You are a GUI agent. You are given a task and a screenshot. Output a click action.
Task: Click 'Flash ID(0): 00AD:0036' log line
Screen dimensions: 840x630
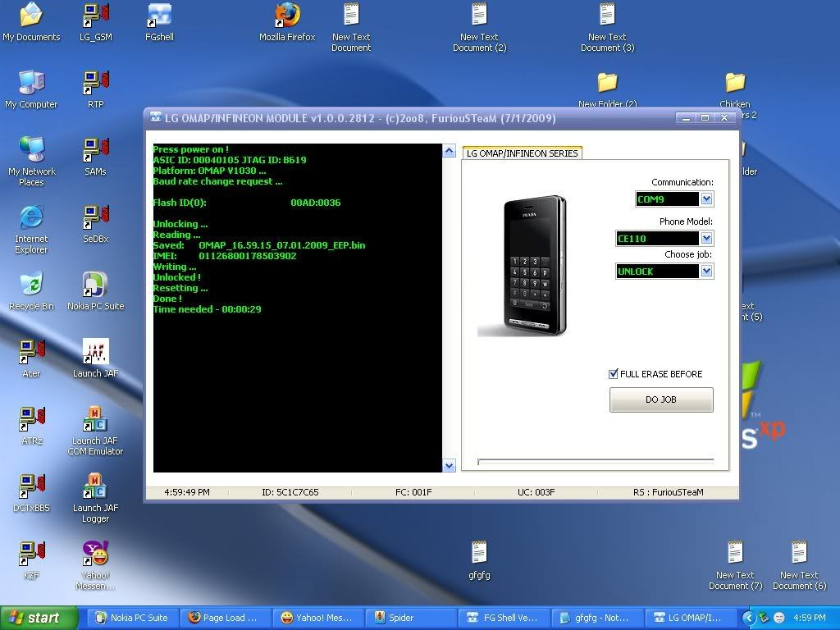coord(247,203)
